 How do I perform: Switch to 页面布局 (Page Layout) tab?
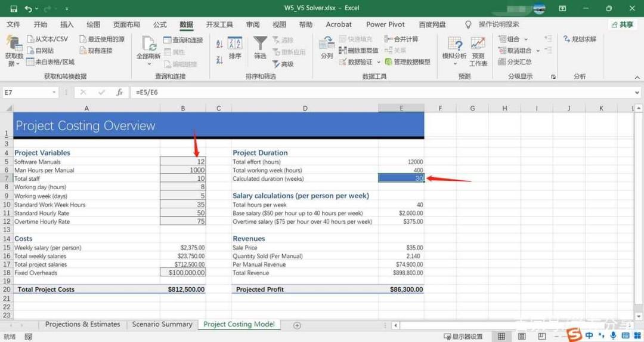tap(126, 24)
